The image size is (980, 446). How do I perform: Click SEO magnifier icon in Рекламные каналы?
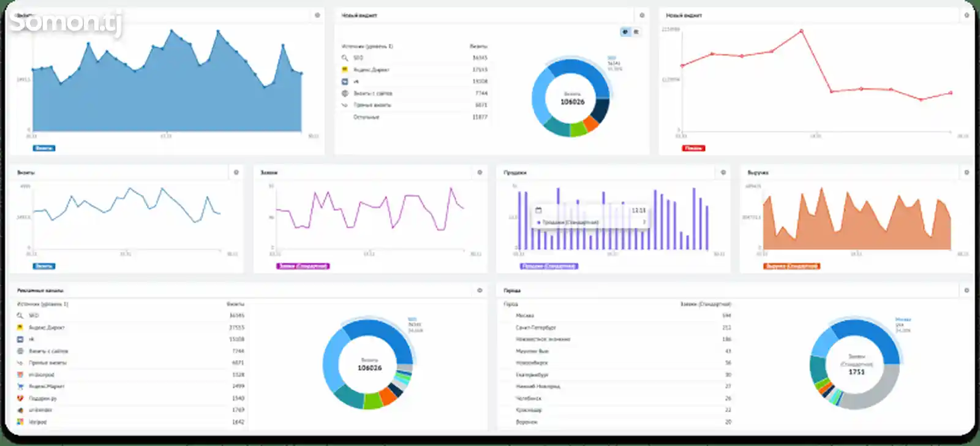(x=20, y=316)
